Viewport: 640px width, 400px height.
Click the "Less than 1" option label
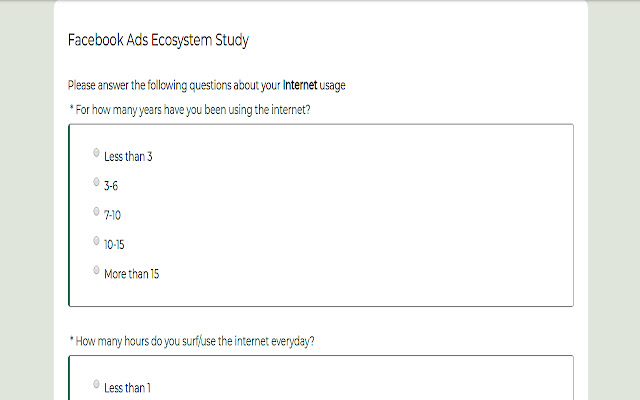coord(126,388)
